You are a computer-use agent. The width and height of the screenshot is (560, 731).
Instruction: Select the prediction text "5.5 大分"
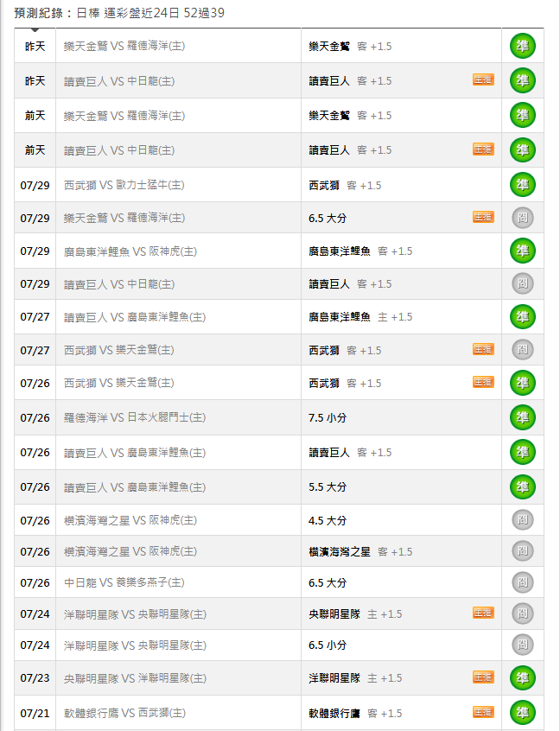pos(328,487)
